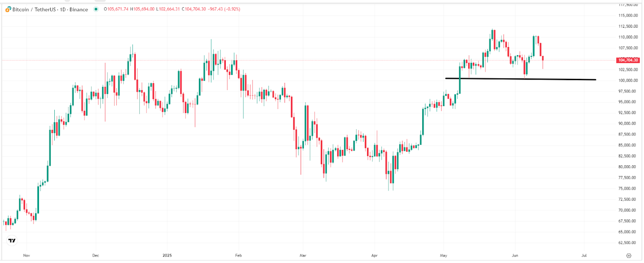Click the 100,000.00 price axis label
Image resolution: width=644 pixels, height=263 pixels.
(628, 80)
